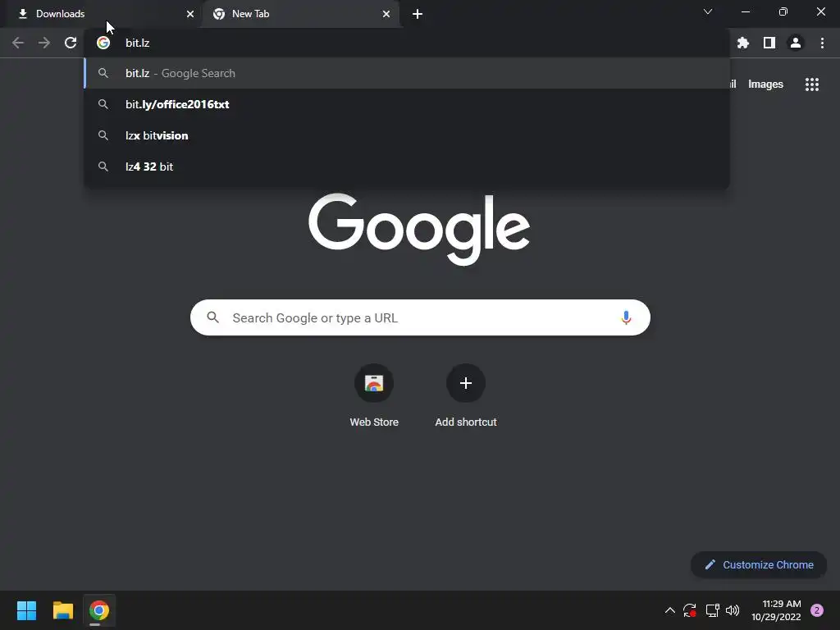Expand the tab search chevron

coord(708,11)
